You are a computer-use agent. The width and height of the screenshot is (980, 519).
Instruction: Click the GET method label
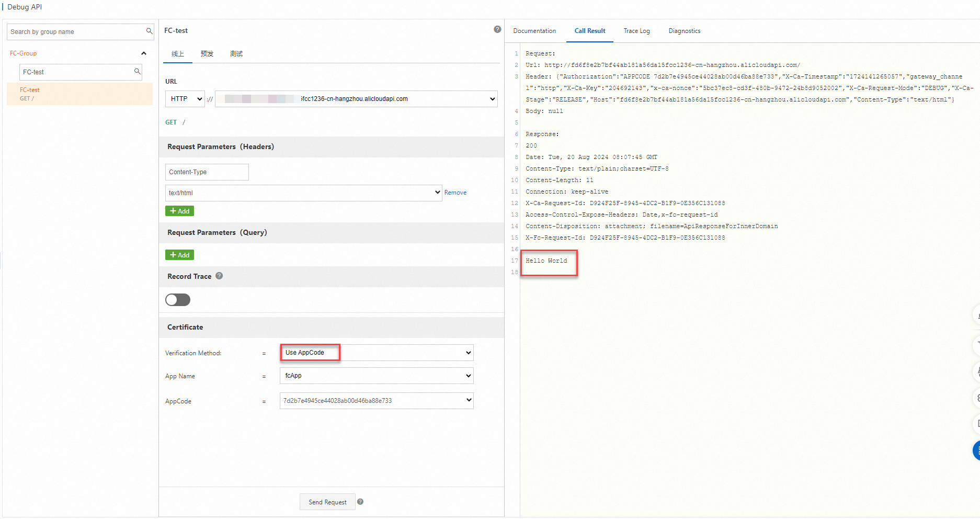171,122
